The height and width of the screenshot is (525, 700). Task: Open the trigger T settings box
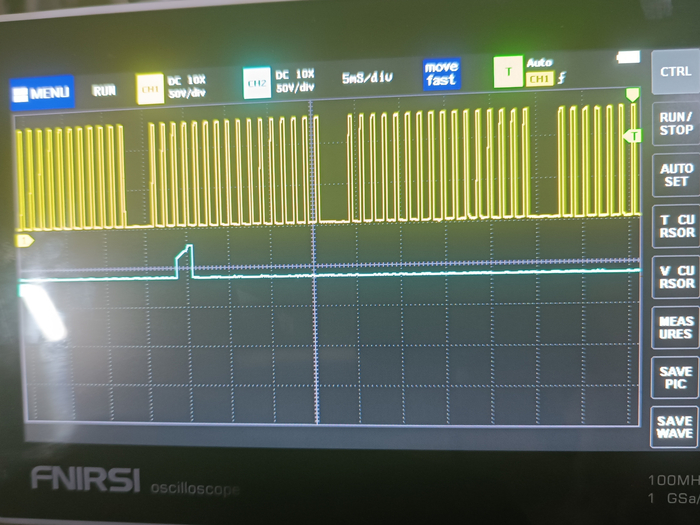point(508,71)
